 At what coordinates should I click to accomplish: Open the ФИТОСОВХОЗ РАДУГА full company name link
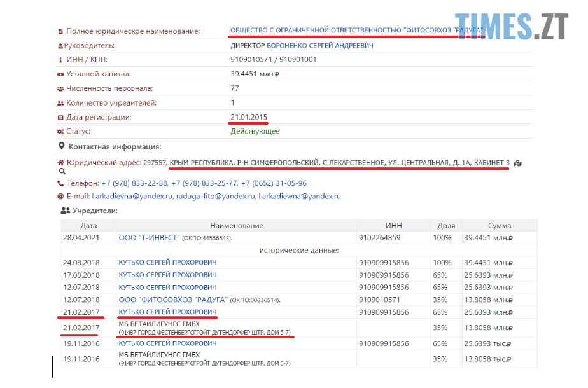click(x=356, y=31)
